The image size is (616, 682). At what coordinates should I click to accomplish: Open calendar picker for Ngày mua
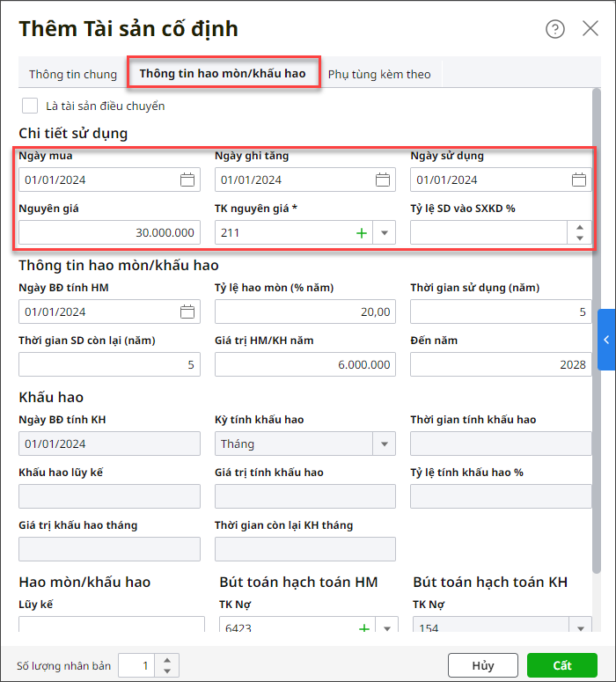click(187, 180)
